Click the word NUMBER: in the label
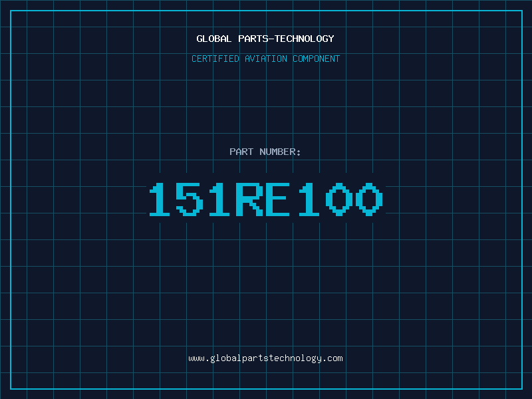The width and height of the screenshot is (532, 399). point(281,152)
